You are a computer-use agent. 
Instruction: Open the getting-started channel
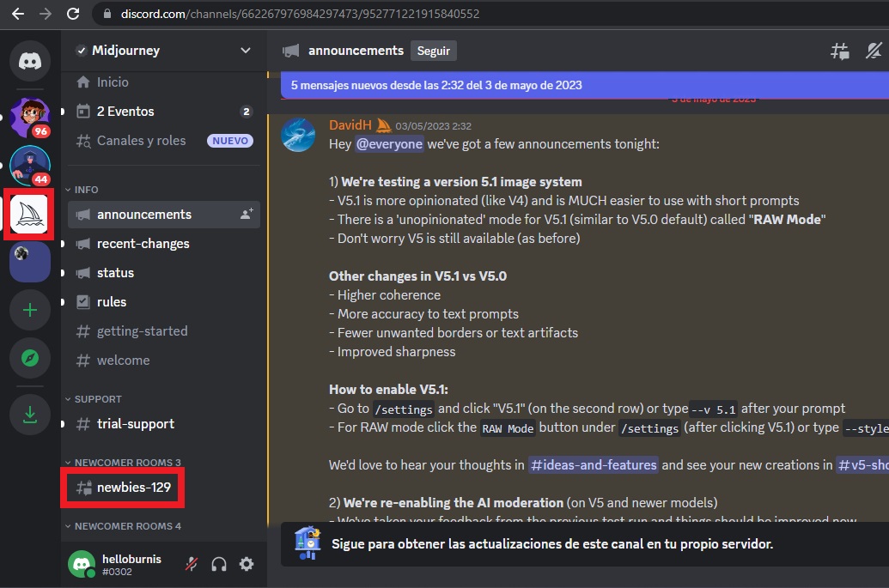pyautogui.click(x=164, y=331)
